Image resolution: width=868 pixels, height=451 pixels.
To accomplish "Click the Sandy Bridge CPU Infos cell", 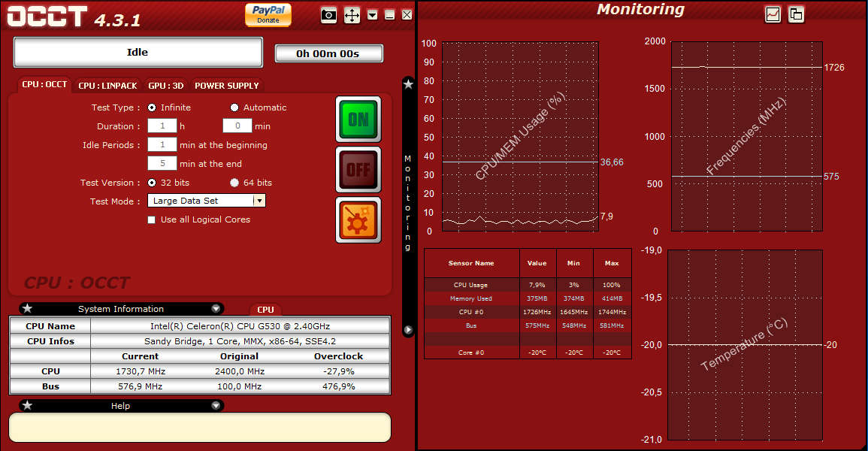I will (x=240, y=341).
